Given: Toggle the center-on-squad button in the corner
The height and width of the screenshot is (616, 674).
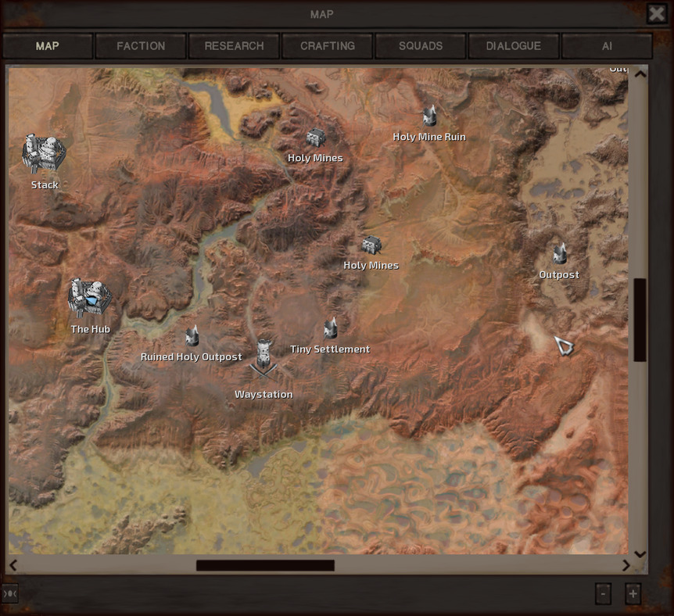Looking at the screenshot, I should pyautogui.click(x=9, y=593).
